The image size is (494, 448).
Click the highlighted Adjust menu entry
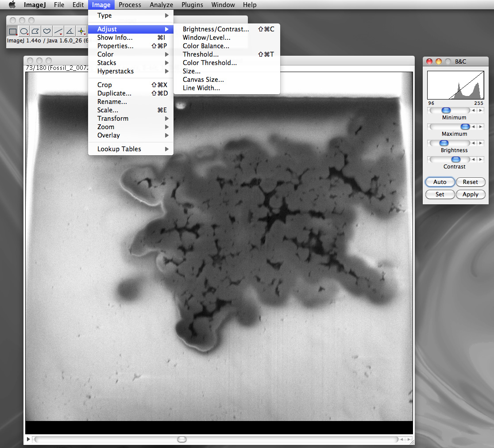tap(131, 29)
